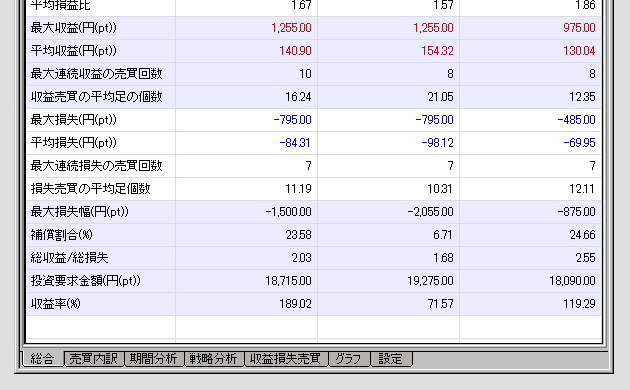Select the 補償割合(%) row label
The height and width of the screenshot is (390, 630).
pos(61,235)
